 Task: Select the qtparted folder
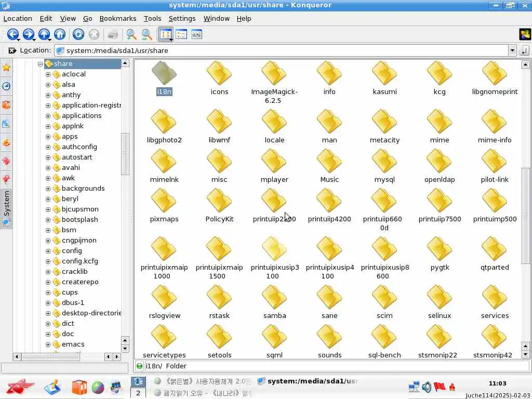coord(495,254)
